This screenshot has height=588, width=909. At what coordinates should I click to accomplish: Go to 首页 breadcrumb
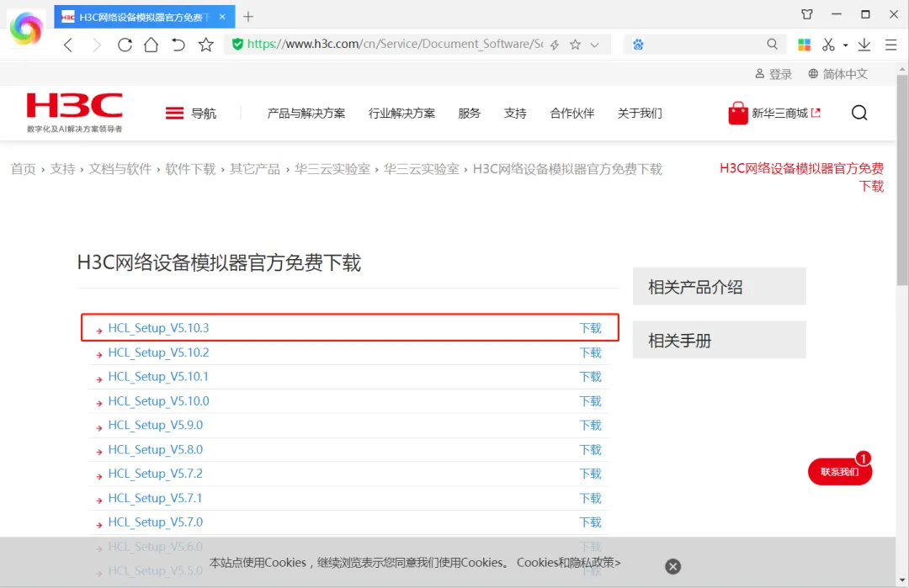coord(24,169)
